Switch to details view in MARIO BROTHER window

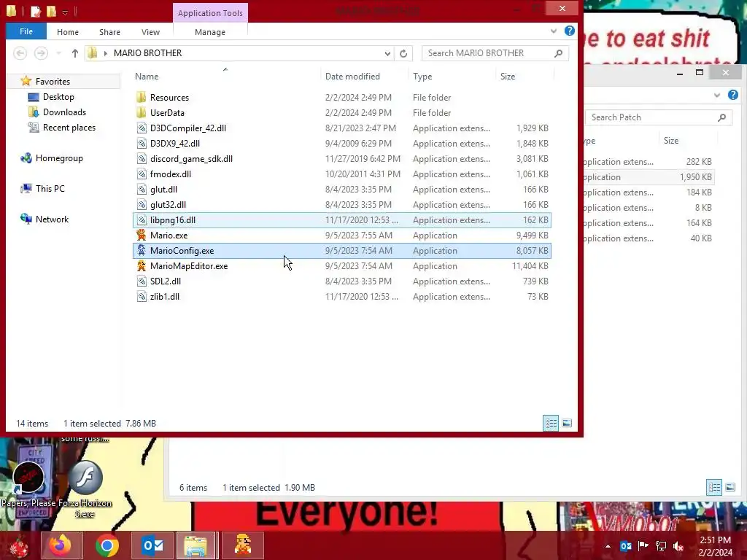[x=551, y=423]
